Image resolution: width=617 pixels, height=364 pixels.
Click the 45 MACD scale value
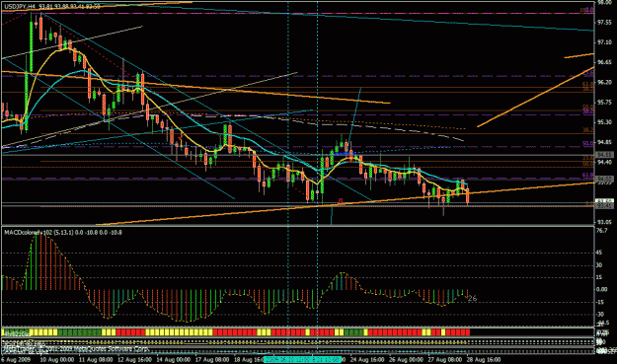(599, 253)
